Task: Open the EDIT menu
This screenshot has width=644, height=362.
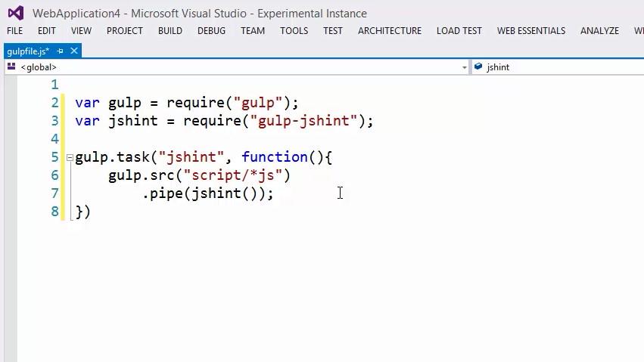Action: point(47,31)
